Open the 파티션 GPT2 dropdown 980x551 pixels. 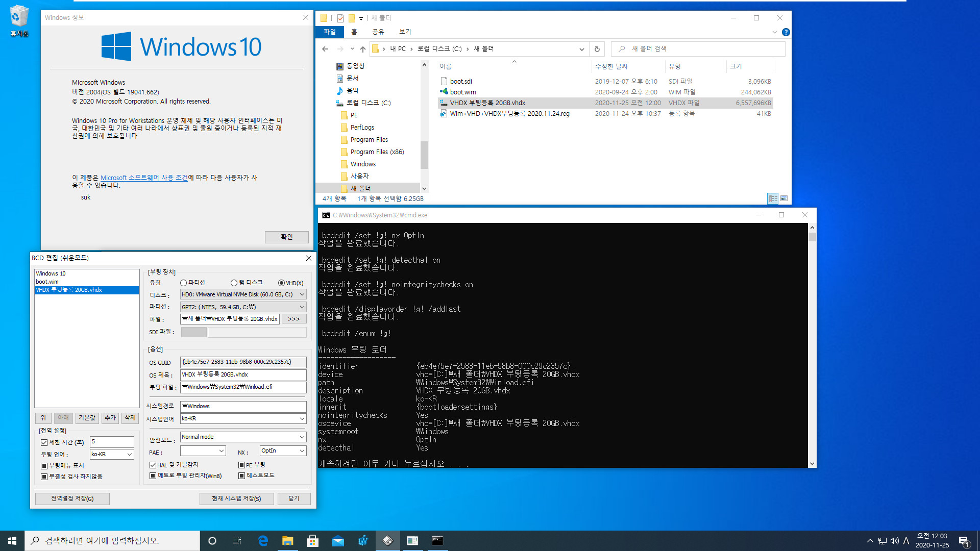(243, 307)
